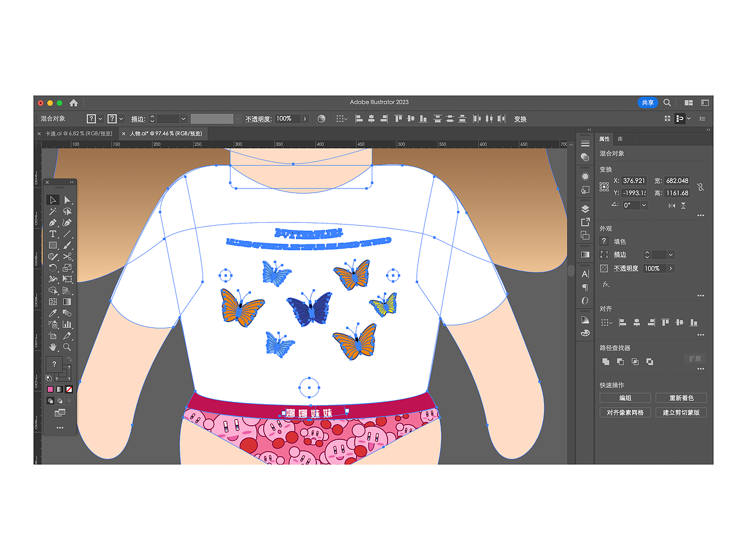Select the Column Graph tool

pos(67,324)
